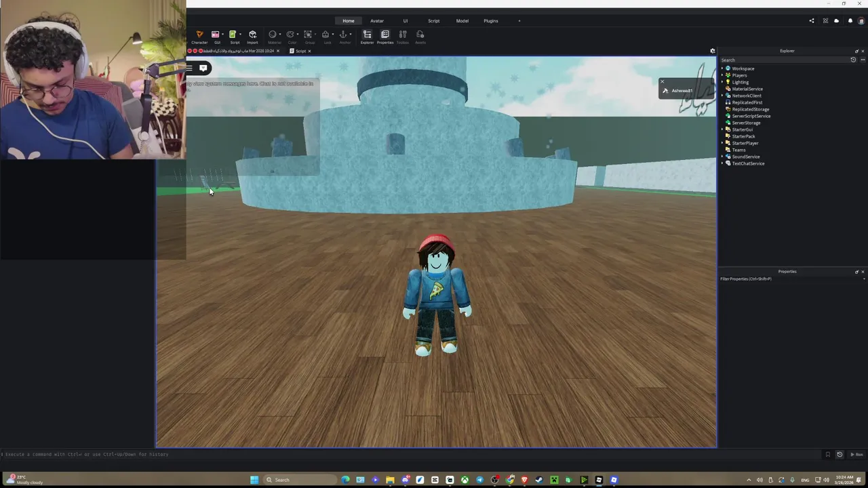Click the GUI insert icon
The image size is (868, 488).
[x=215, y=35]
